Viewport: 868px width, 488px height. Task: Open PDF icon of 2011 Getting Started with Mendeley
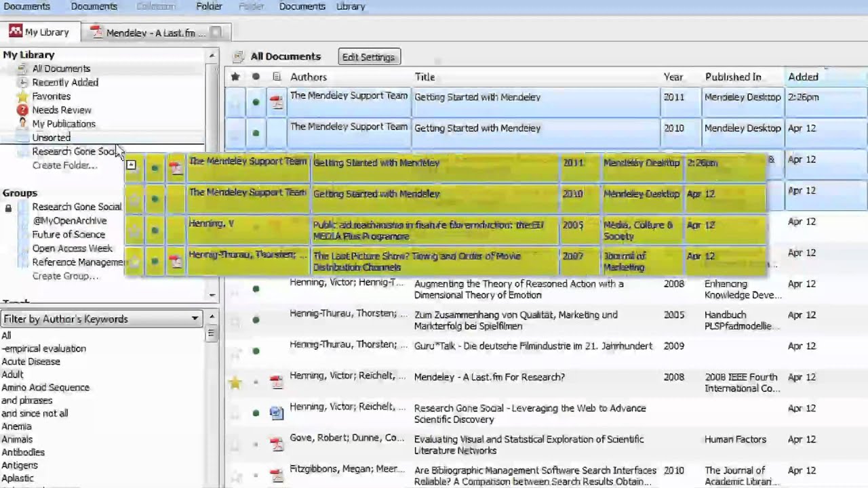(x=276, y=102)
